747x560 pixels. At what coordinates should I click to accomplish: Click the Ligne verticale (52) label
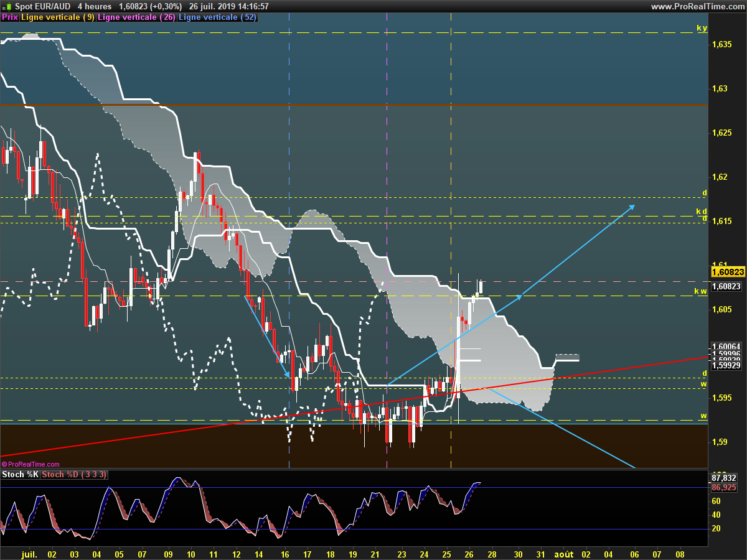217,17
